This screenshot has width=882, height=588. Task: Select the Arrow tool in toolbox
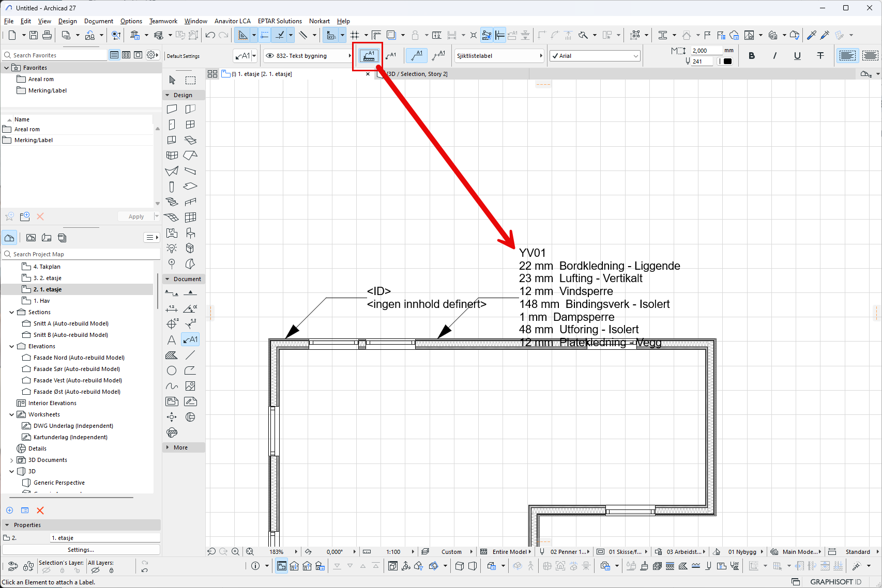172,80
